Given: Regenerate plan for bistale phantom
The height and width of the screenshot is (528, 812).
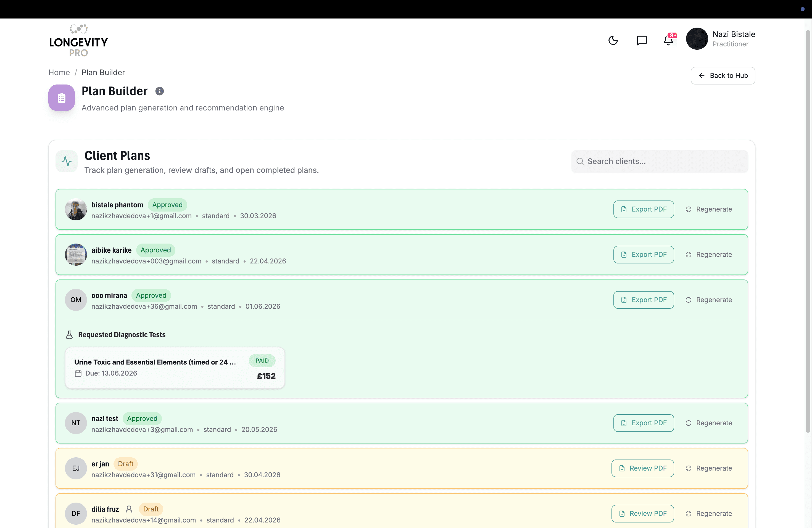Looking at the screenshot, I should click(709, 209).
